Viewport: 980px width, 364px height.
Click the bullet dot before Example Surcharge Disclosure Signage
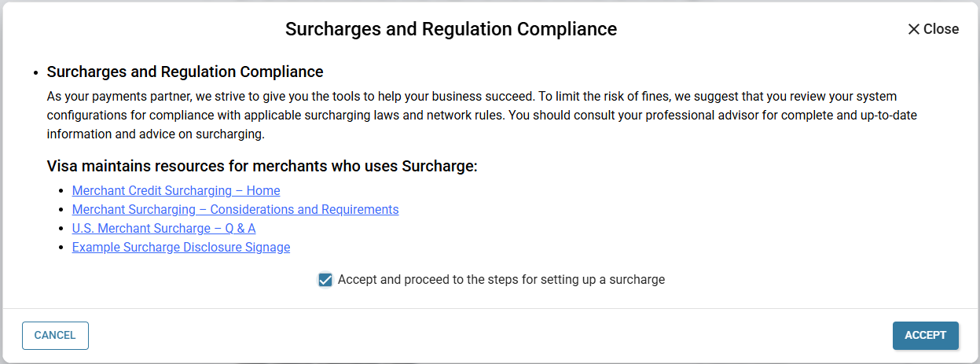tap(62, 248)
